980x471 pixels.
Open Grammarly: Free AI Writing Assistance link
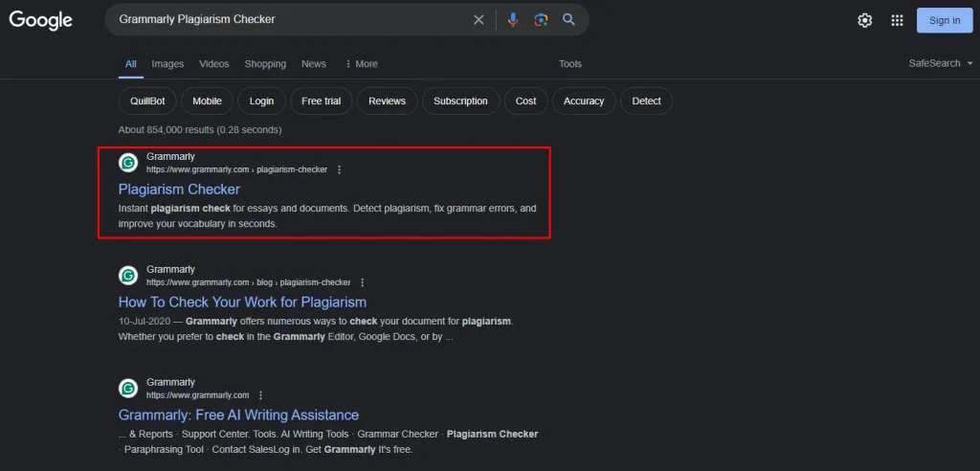coord(238,415)
